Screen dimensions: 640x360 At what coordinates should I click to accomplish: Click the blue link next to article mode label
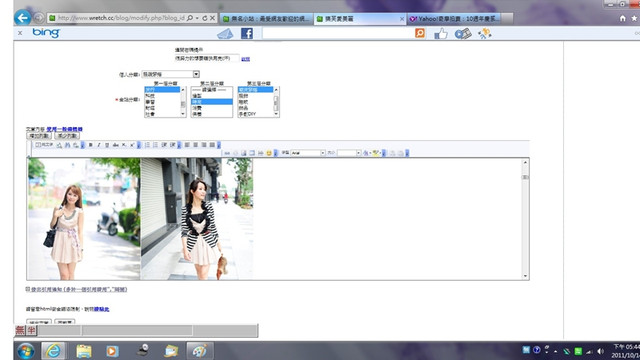64,129
